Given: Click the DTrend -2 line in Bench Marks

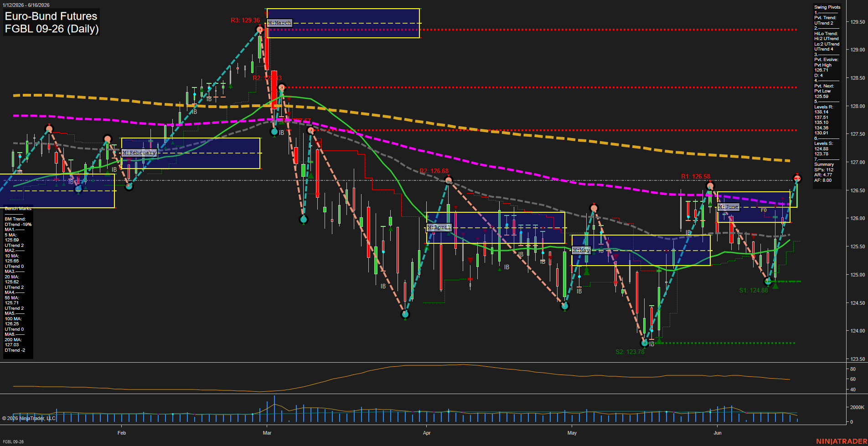Looking at the screenshot, I should [15, 350].
